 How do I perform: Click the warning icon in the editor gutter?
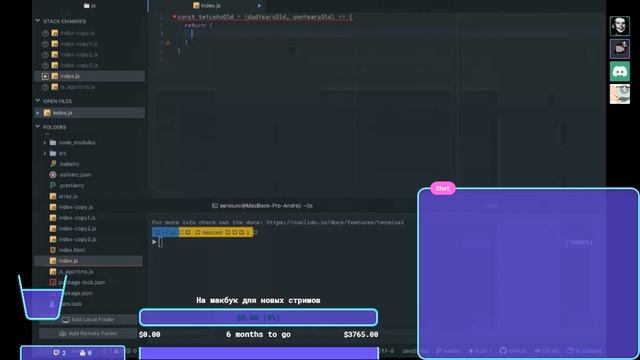[x=168, y=42]
